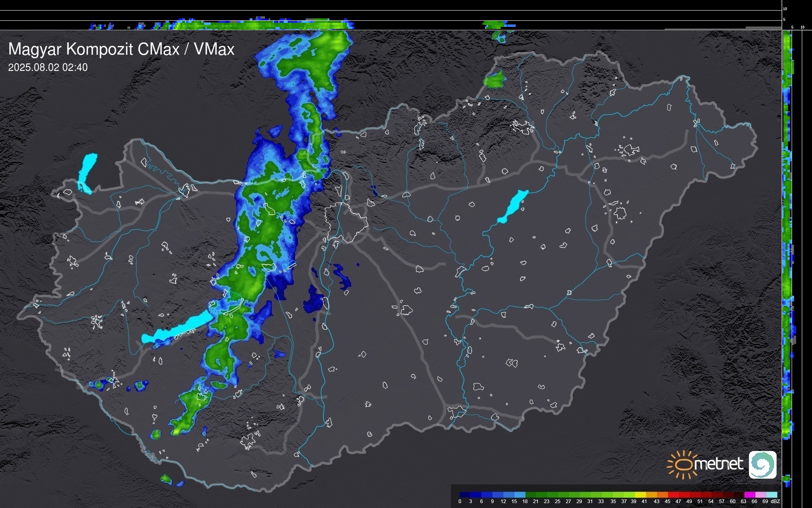Click the orange 43 dBZ legend swatch

pyautogui.click(x=662, y=495)
